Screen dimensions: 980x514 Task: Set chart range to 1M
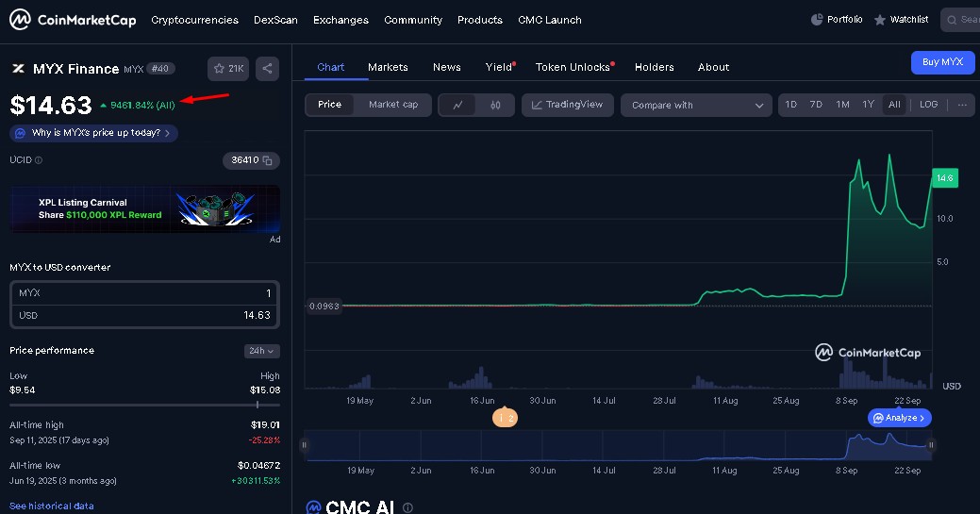(842, 105)
